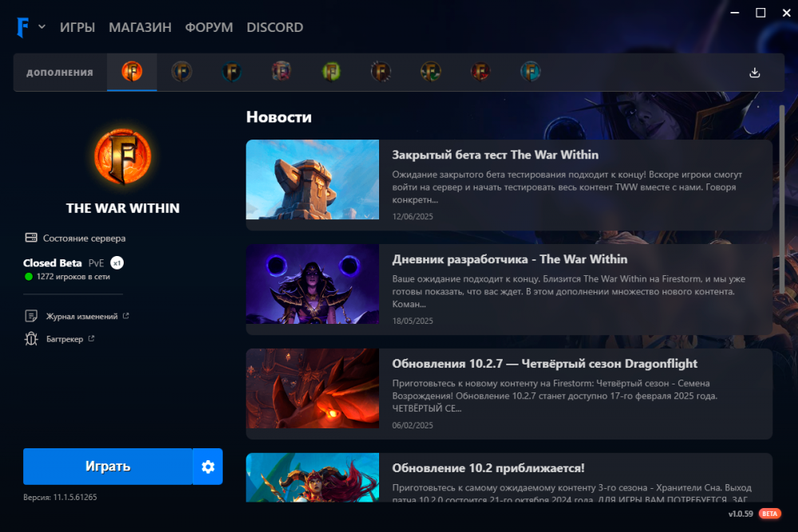The image size is (798, 532).
Task: Open the Журнал изменений link
Action: (x=82, y=317)
